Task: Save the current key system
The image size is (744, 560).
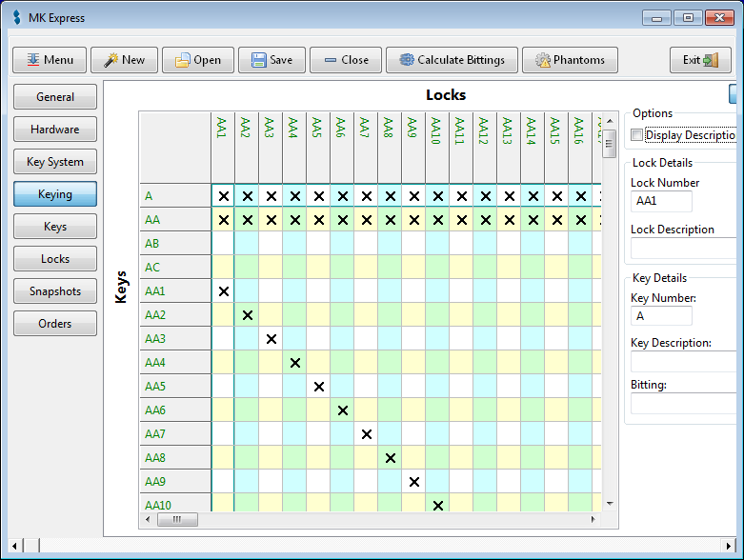Action: tap(271, 60)
